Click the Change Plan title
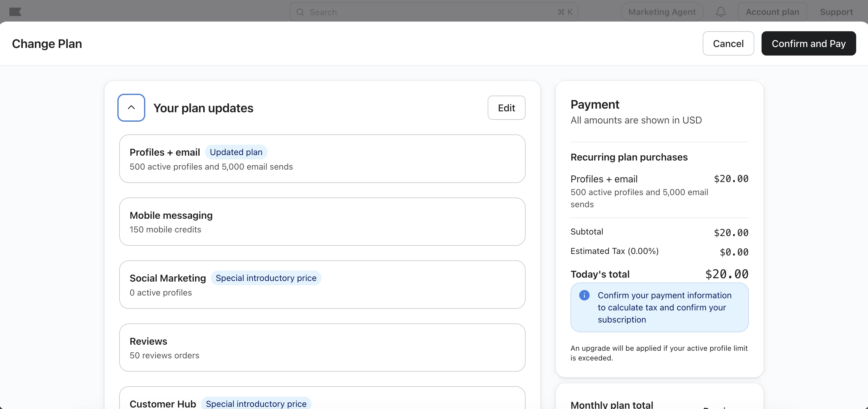The width and height of the screenshot is (868, 409). click(x=47, y=43)
